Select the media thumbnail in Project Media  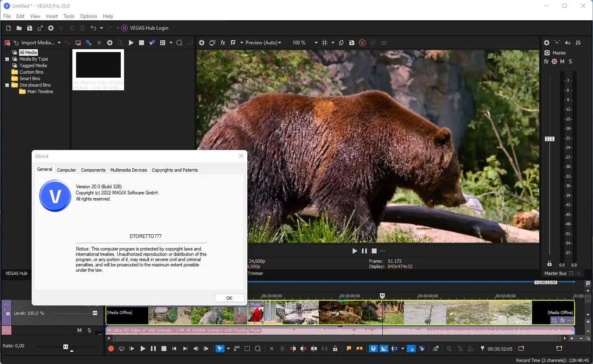pos(98,65)
